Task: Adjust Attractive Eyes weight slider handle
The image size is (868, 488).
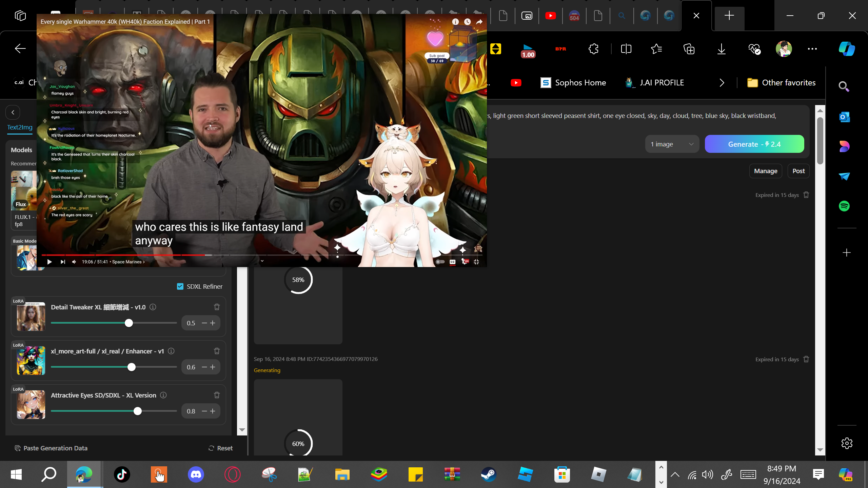Action: click(x=137, y=411)
